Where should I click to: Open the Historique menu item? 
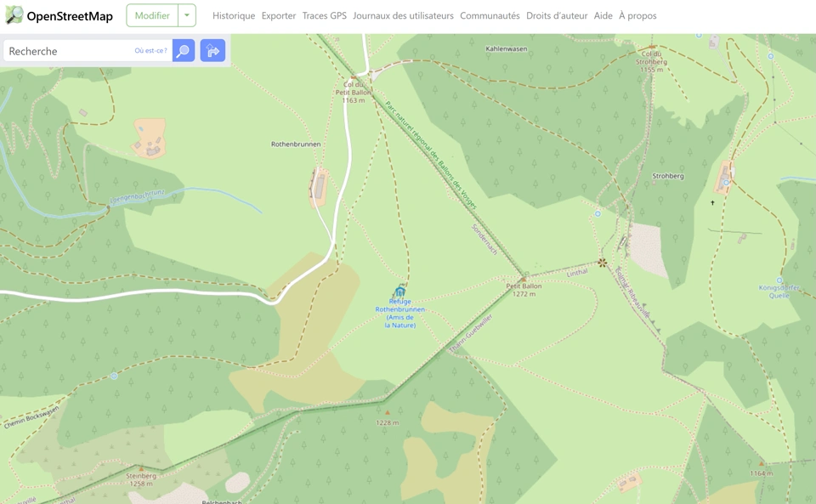234,15
